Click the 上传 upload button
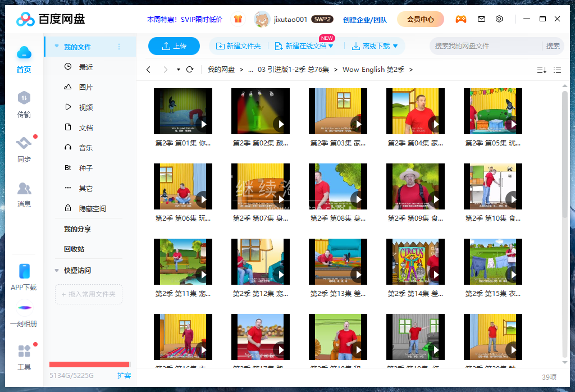The image size is (575, 392). [x=174, y=46]
